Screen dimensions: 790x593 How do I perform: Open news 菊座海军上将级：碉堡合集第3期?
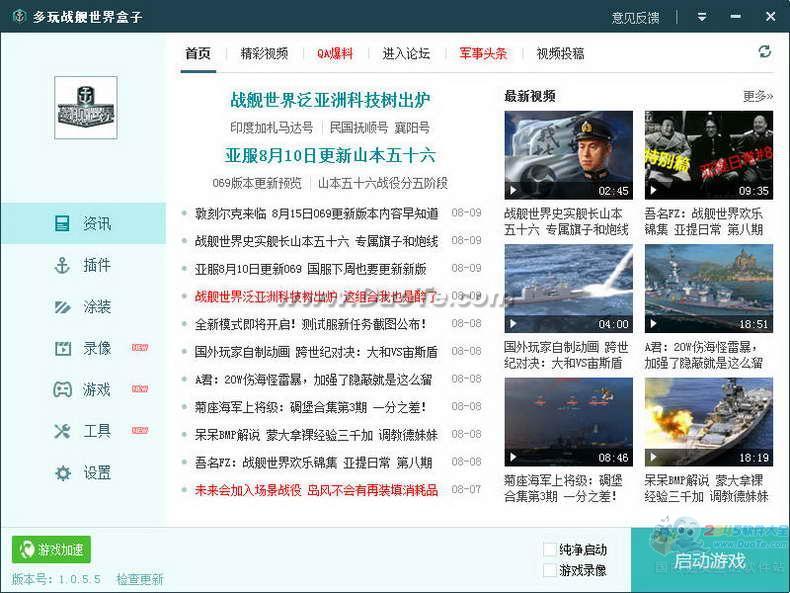point(310,407)
